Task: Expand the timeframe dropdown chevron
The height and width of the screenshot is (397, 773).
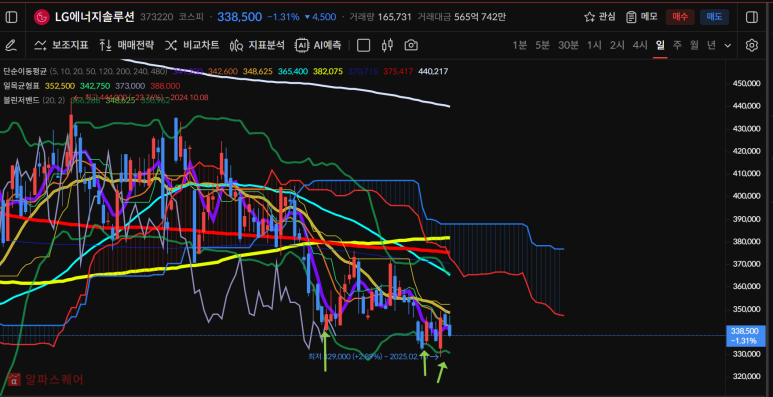Action: coord(728,46)
